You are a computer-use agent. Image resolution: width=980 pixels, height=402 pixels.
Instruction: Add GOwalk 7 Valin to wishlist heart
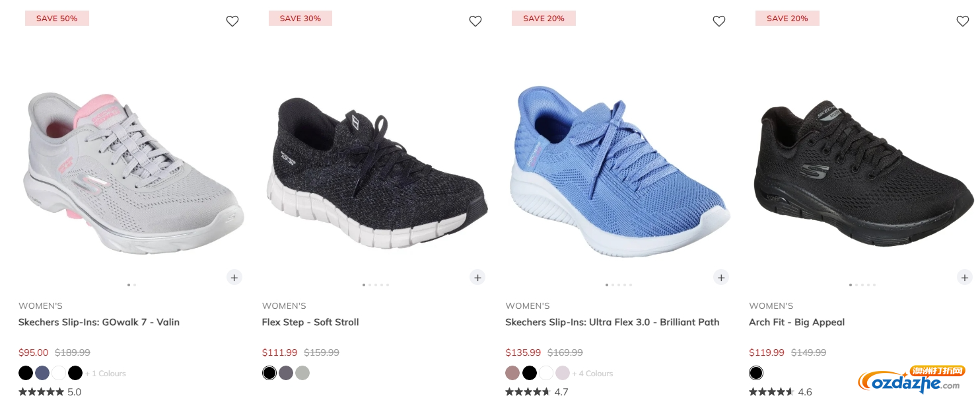pyautogui.click(x=232, y=21)
